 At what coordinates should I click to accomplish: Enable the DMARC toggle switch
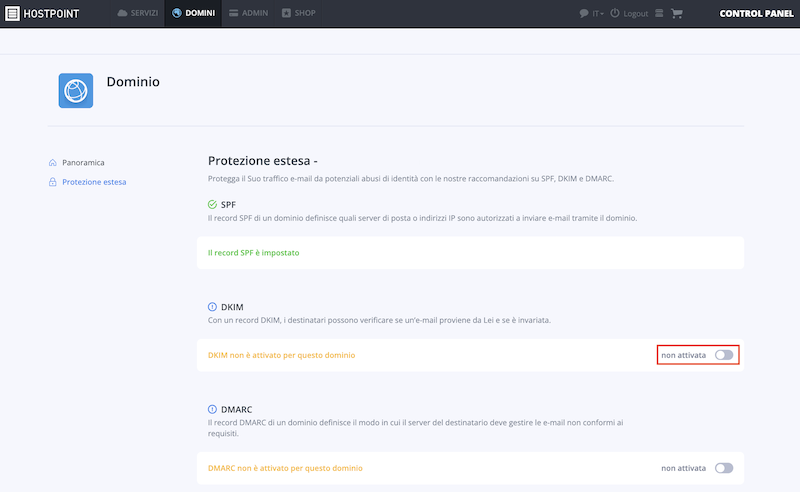724,468
